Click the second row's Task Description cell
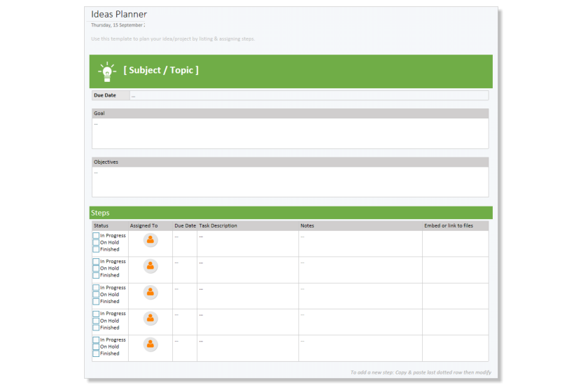The width and height of the screenshot is (574, 392). (x=248, y=269)
